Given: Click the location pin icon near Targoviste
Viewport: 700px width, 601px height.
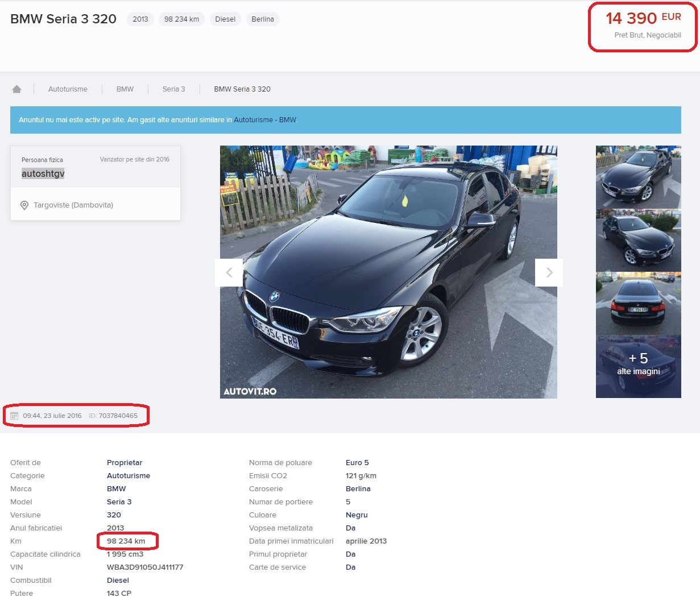Looking at the screenshot, I should coord(24,205).
